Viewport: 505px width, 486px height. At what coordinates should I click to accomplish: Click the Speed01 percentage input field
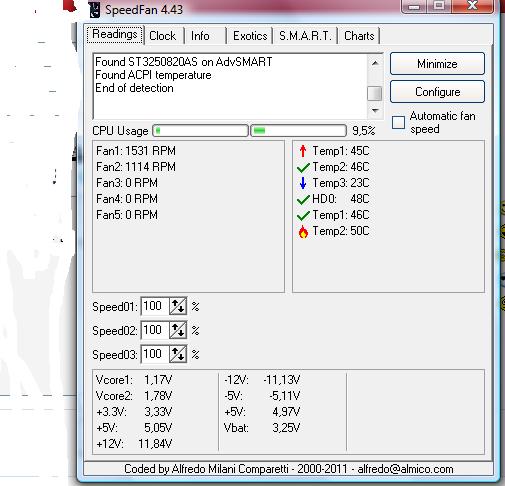pos(155,306)
